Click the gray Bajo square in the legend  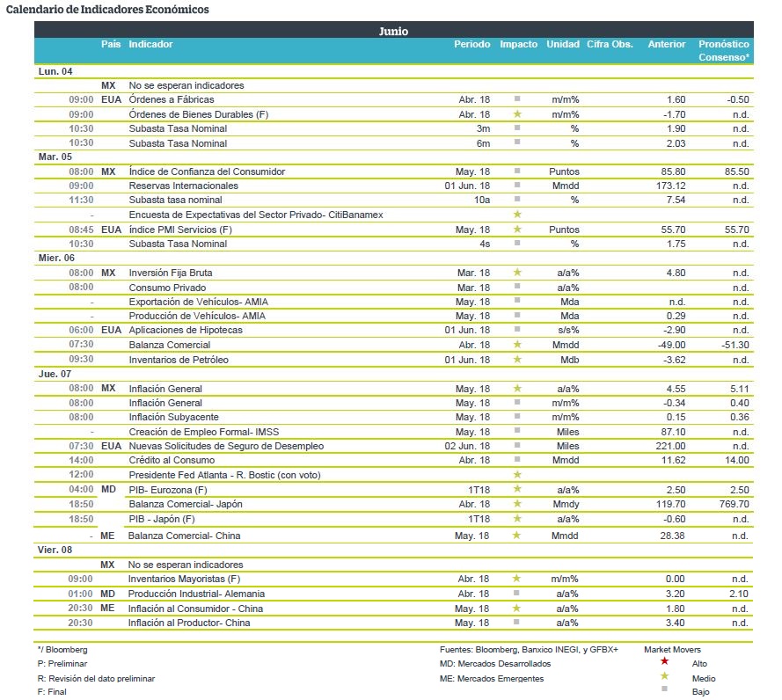[x=664, y=689]
